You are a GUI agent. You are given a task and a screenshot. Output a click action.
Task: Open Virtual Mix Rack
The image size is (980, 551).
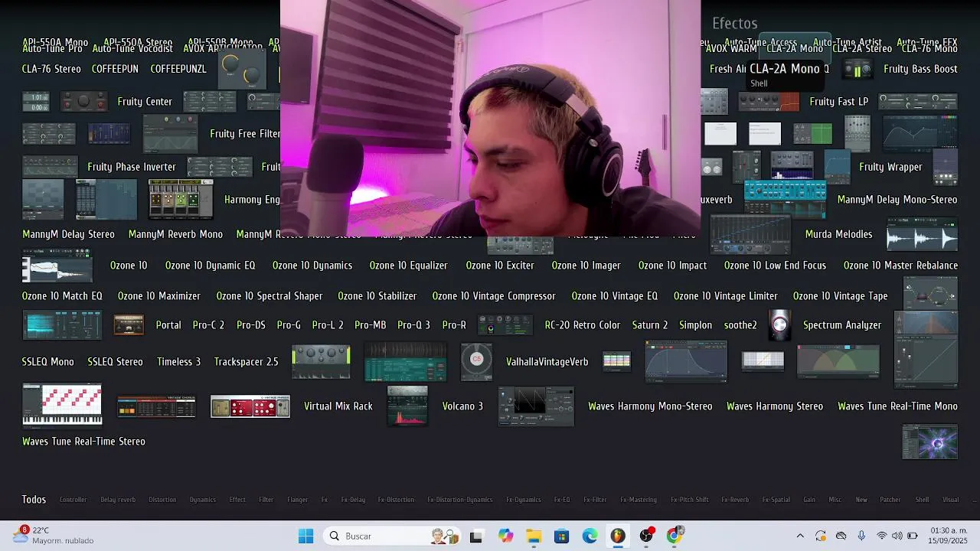(x=338, y=406)
